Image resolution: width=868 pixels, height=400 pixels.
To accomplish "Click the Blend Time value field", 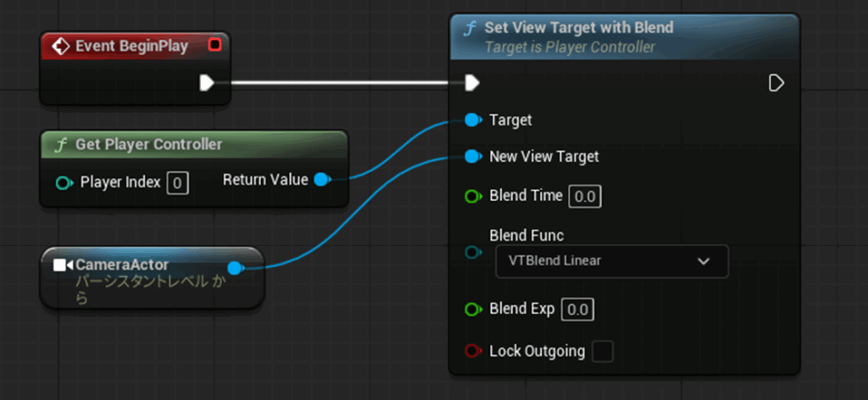I will (585, 197).
